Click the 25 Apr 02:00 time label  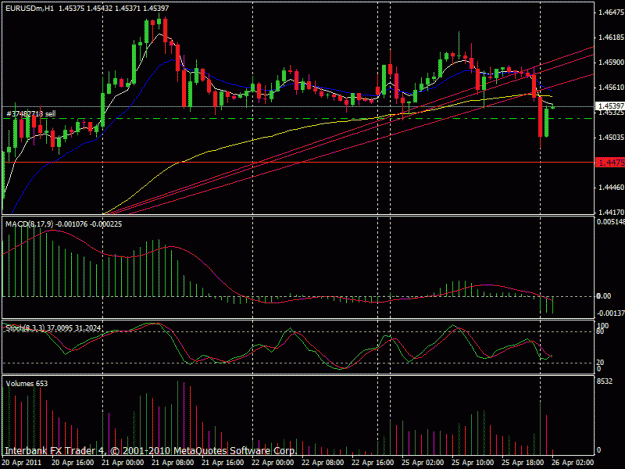point(423,463)
